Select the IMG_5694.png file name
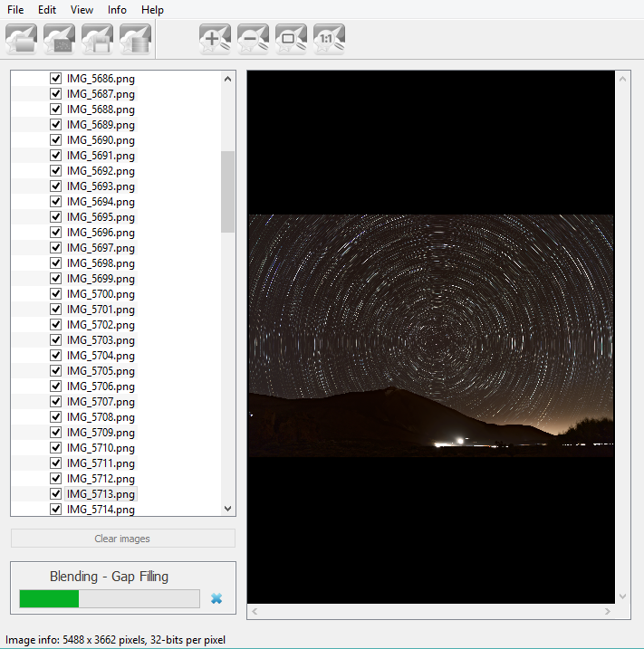Viewport: 644px width, 649px height. pos(101,202)
